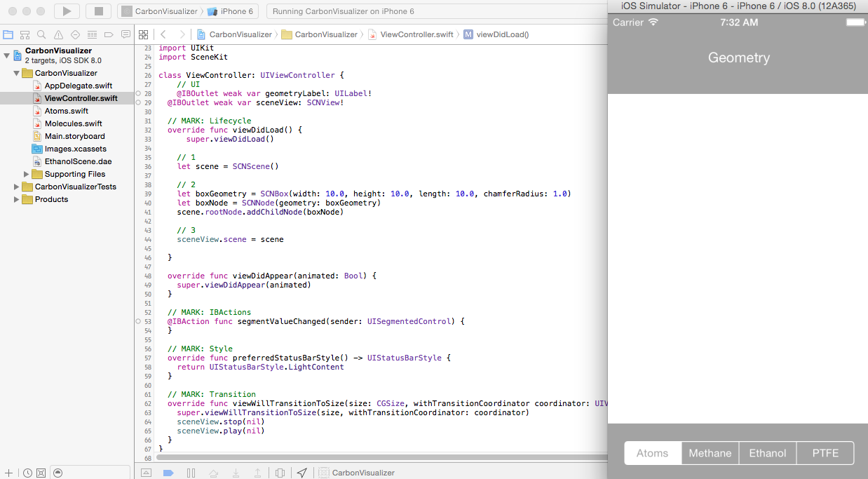This screenshot has height=479, width=868.
Task: Select PTFE segment in the simulator
Action: click(x=825, y=453)
